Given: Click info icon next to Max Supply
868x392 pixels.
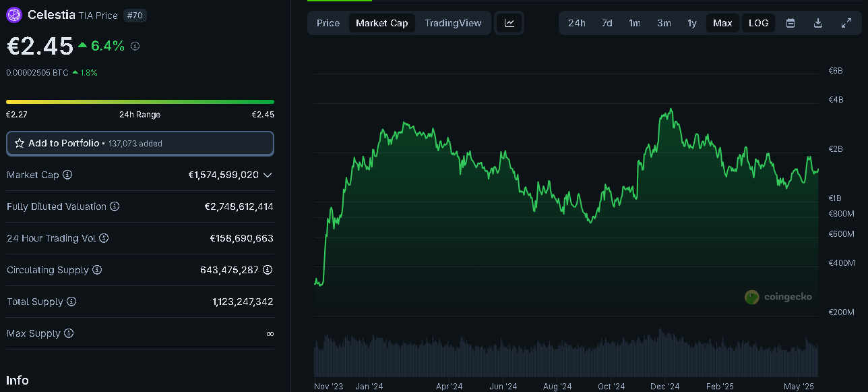Looking at the screenshot, I should 69,333.
